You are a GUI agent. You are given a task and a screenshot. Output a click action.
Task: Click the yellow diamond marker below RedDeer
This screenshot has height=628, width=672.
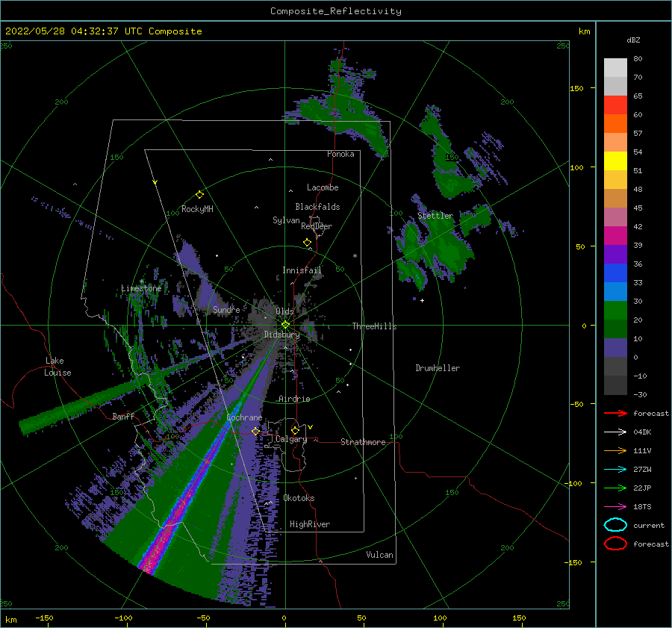click(307, 242)
